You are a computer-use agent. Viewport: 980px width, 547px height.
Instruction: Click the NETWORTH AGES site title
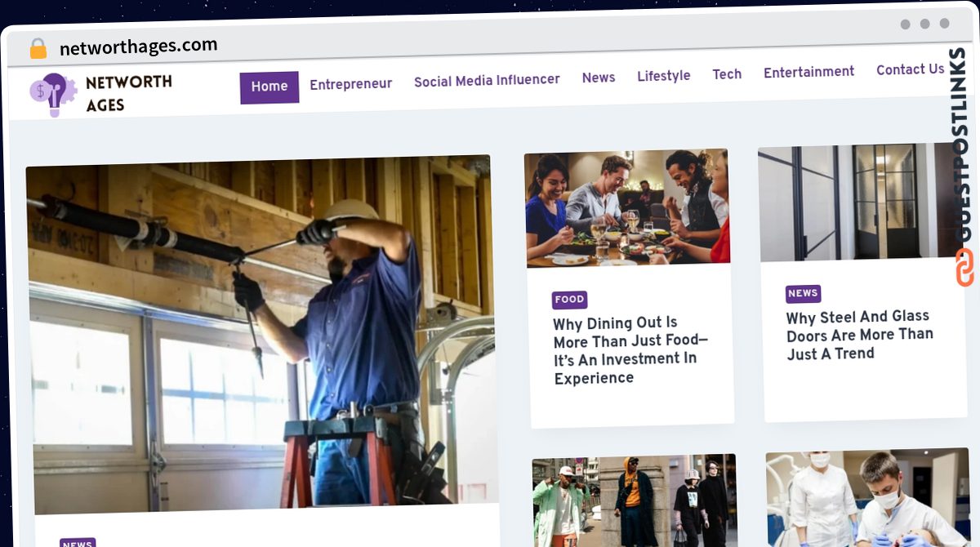coord(129,93)
